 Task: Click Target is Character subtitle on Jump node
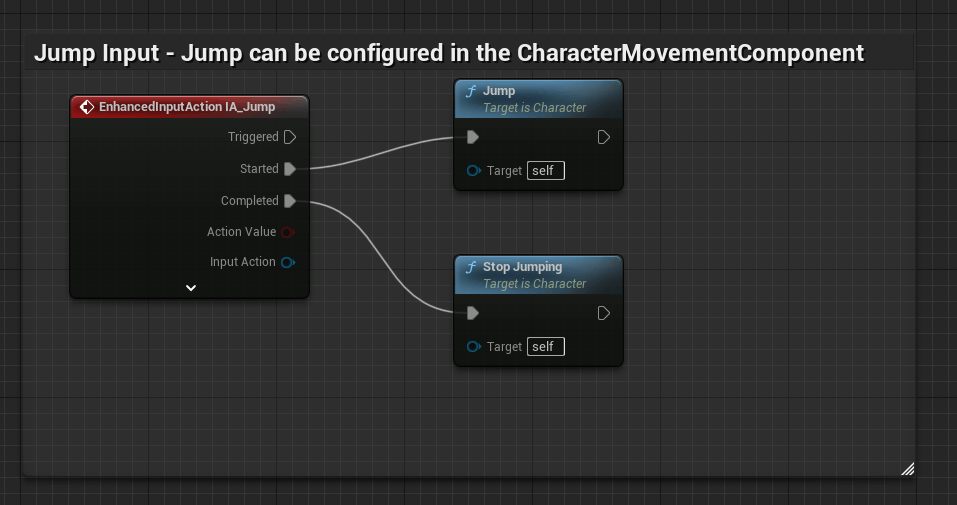coord(534,107)
